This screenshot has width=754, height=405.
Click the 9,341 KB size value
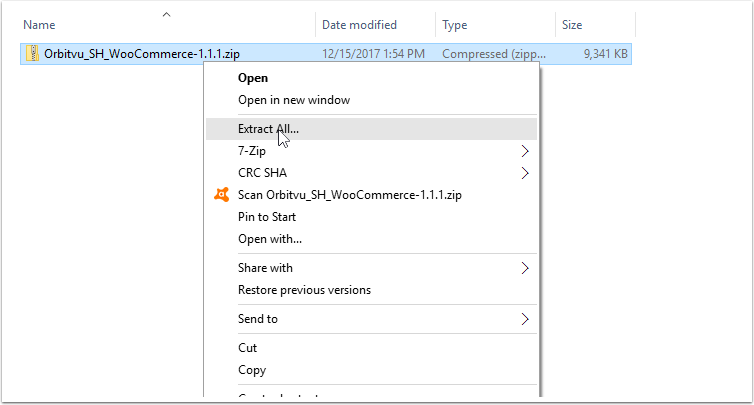[605, 54]
